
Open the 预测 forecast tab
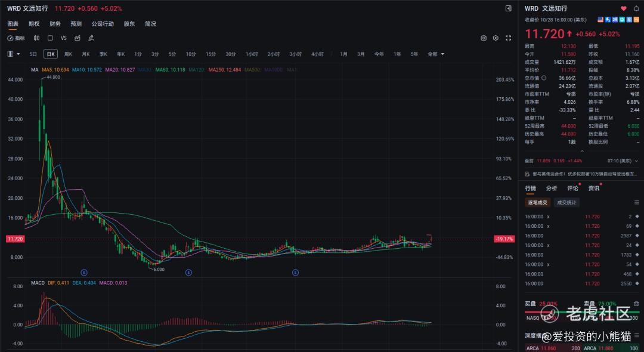click(76, 24)
